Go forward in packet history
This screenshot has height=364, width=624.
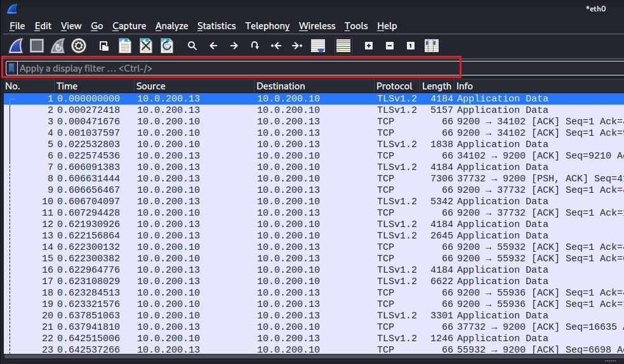(234, 46)
